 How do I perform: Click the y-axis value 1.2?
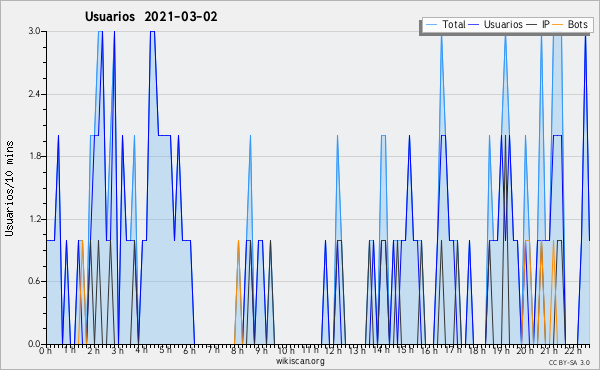(35, 219)
